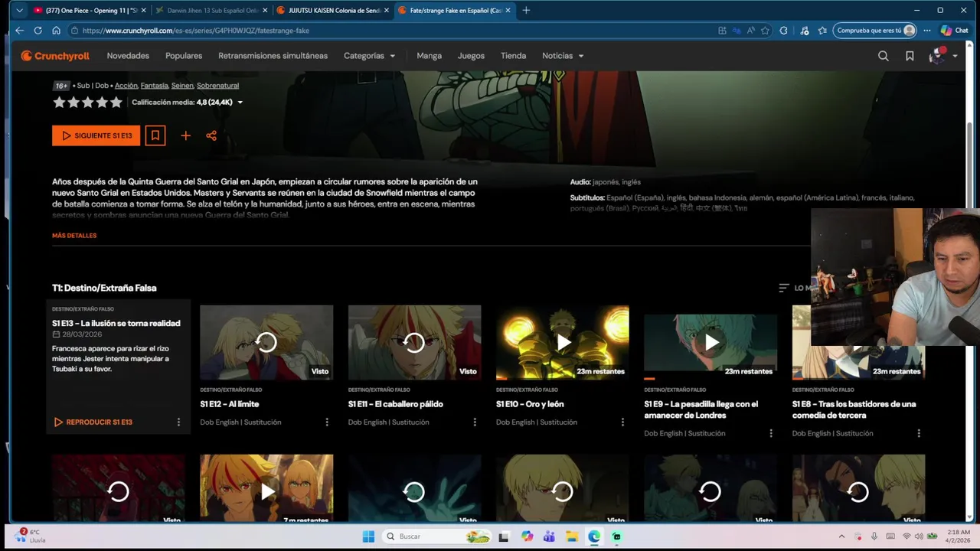Resume S1 E9 La pesadilla thumbnail
980x551 pixels.
click(x=710, y=342)
